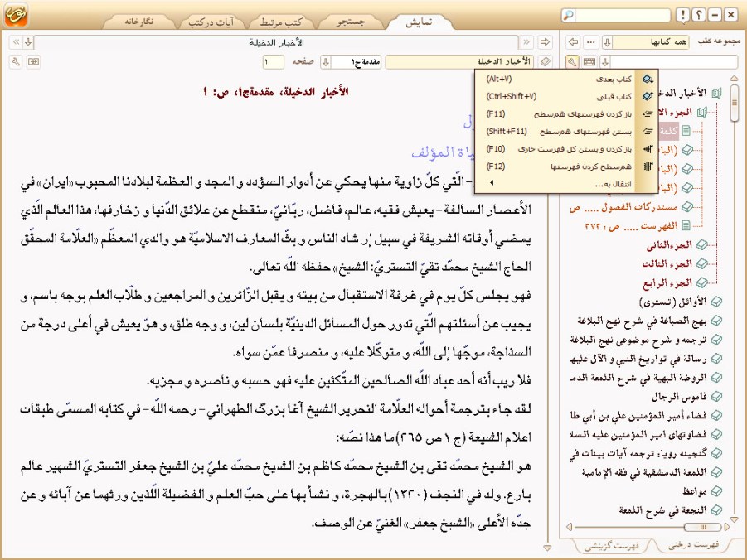Click the book icon beside قاموس الرجال
Viewport: 747px width, 560px height.
pyautogui.click(x=715, y=396)
